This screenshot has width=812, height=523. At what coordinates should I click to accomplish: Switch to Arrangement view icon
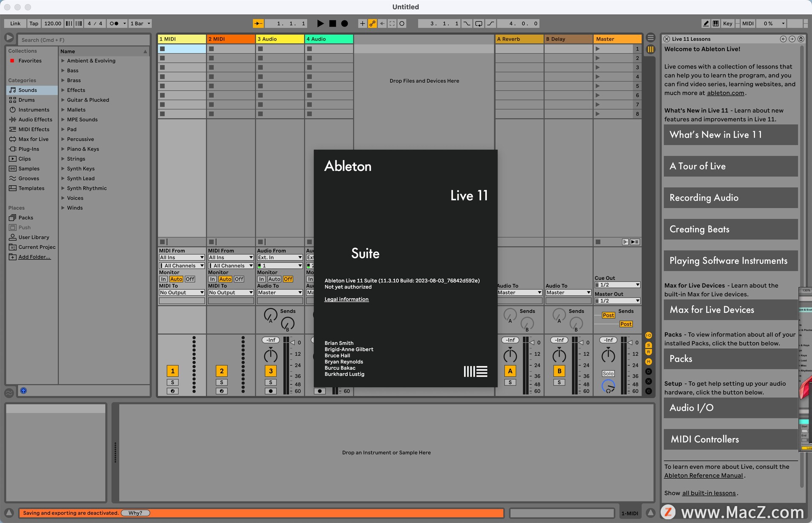651,38
